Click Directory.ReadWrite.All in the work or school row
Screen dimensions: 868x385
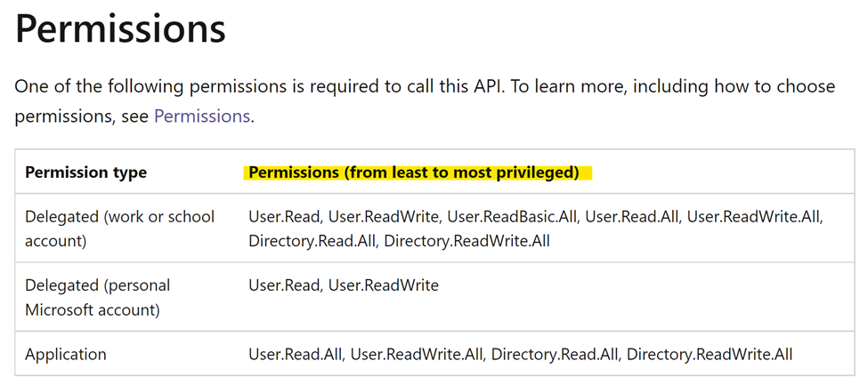click(466, 241)
